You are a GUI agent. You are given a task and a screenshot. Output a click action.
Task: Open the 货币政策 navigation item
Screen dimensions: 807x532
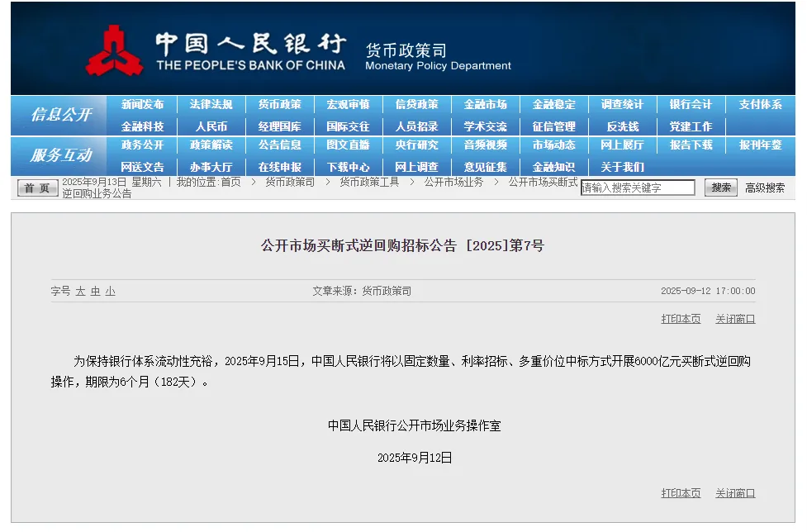[x=279, y=105]
